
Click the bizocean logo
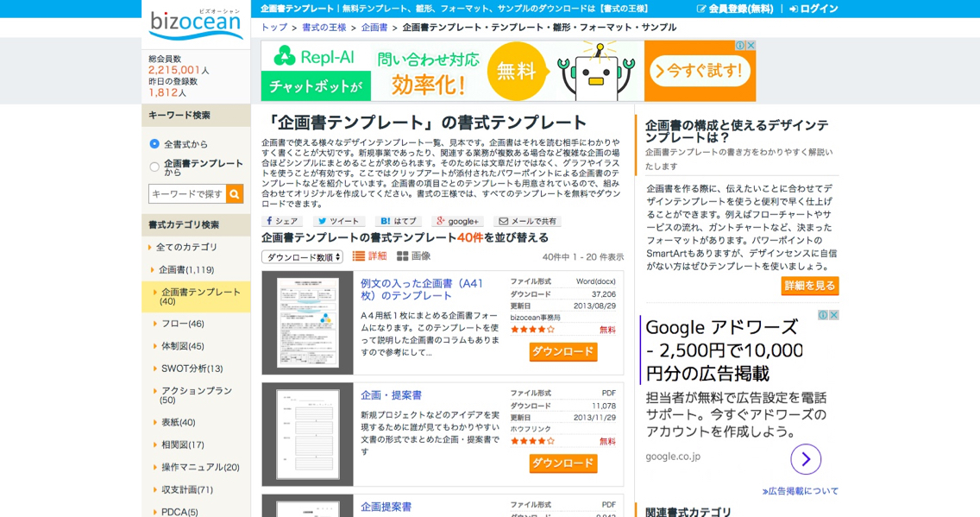pyautogui.click(x=196, y=24)
